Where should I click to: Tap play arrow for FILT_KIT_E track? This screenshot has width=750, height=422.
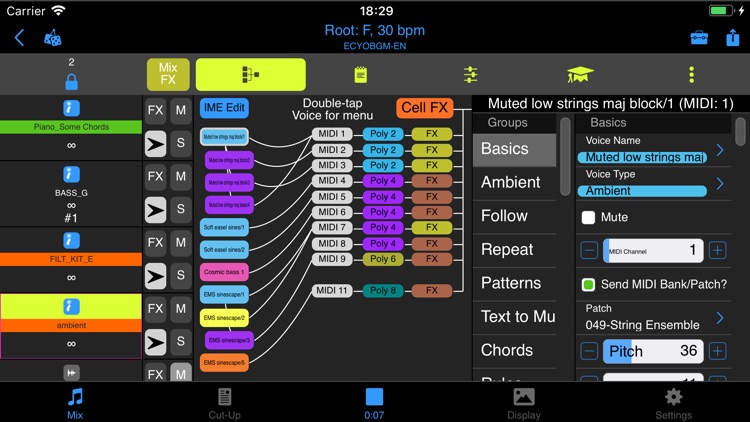click(155, 276)
